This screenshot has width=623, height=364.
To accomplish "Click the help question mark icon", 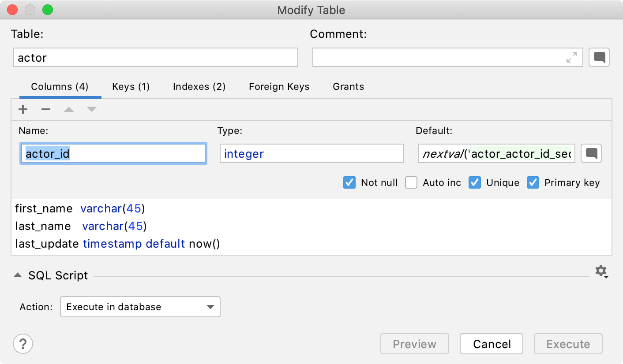I will click(23, 343).
